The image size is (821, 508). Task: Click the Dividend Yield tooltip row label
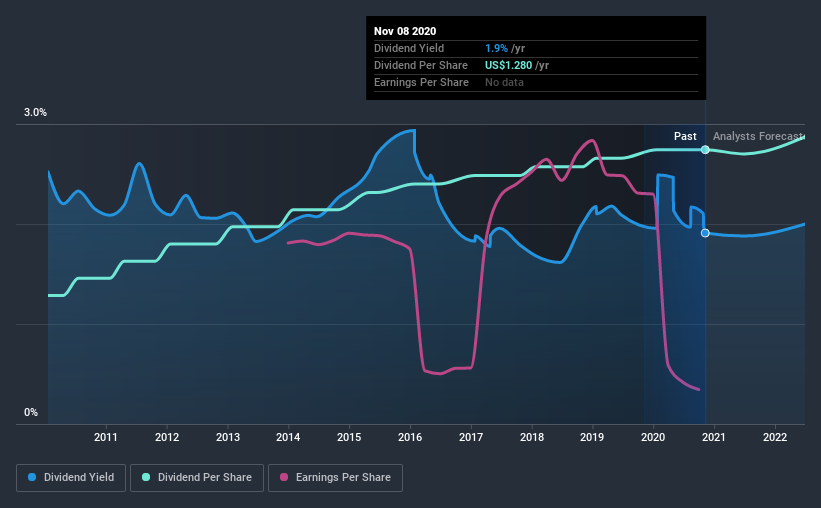[x=409, y=48]
